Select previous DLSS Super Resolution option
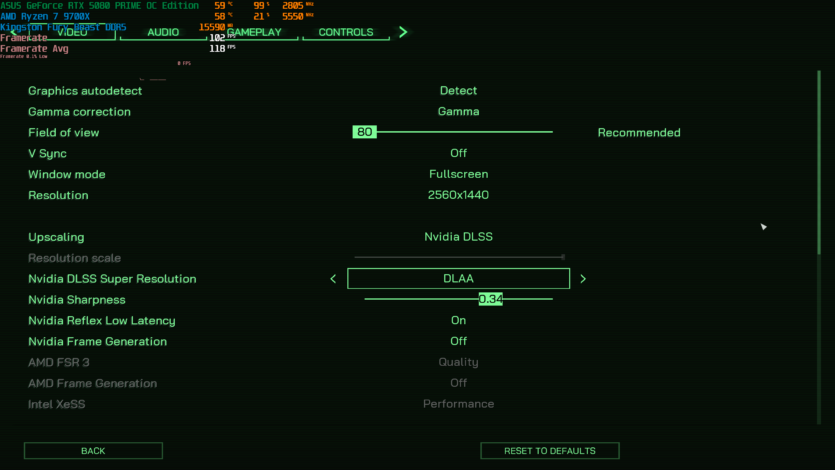 (333, 279)
